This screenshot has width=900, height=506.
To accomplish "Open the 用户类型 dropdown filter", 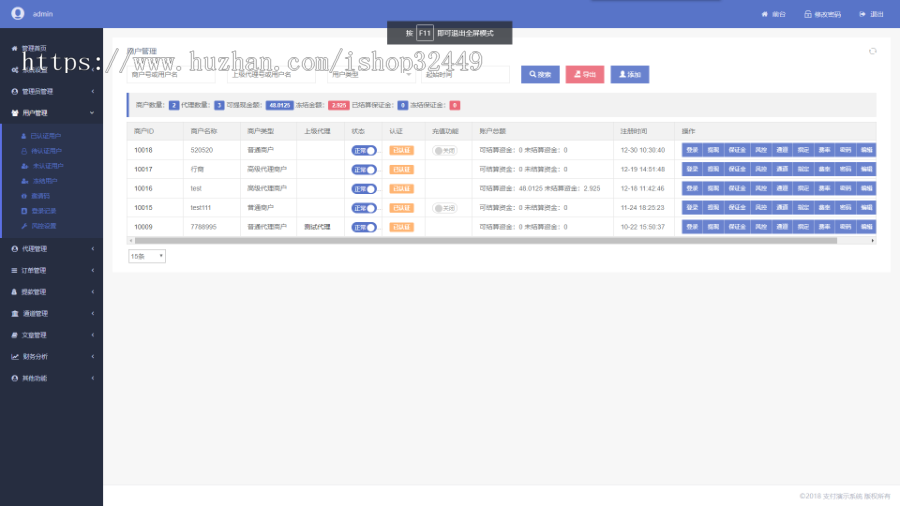I will click(371, 75).
